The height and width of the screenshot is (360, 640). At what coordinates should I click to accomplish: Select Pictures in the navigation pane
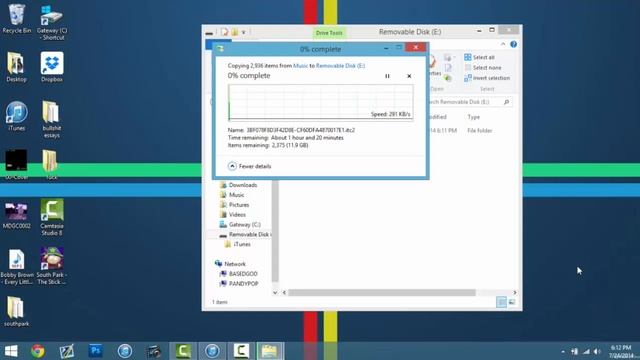pyautogui.click(x=235, y=204)
